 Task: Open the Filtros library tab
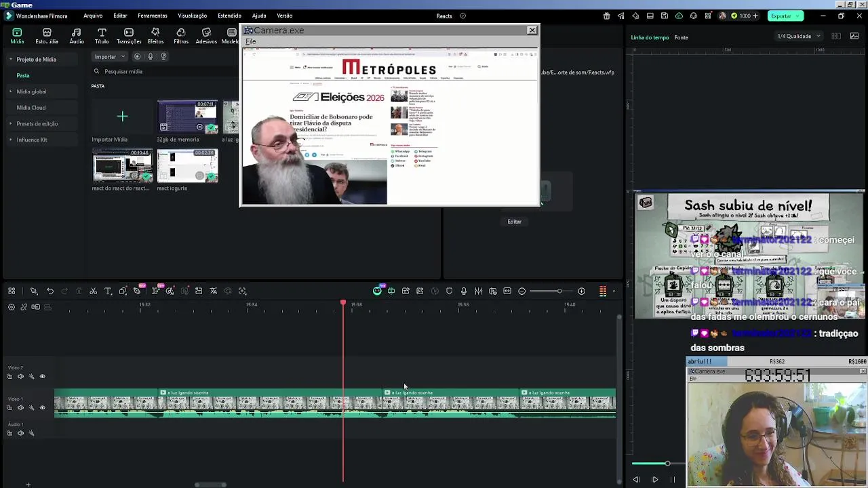pyautogui.click(x=181, y=36)
